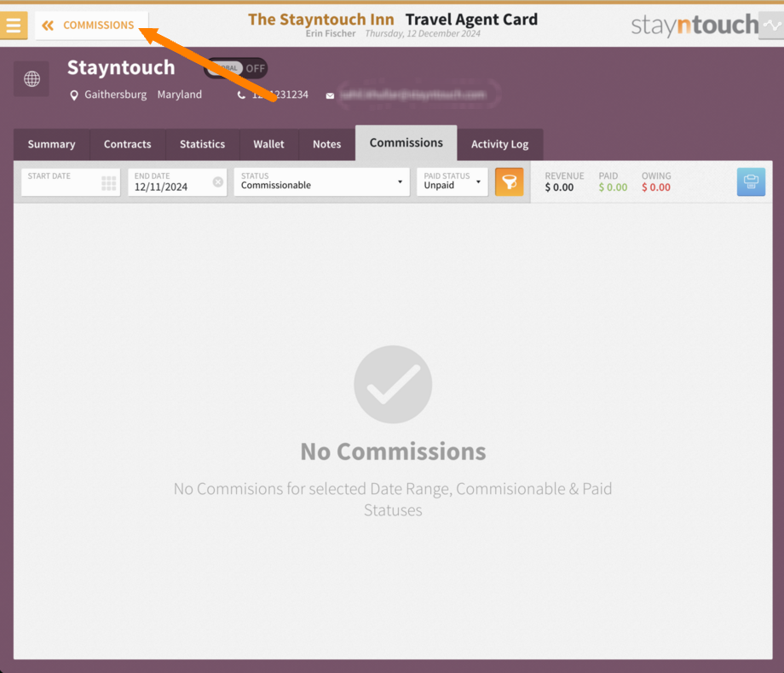Click the Owing $ 0.00 value
Viewport: 784px width, 673px height.
[x=656, y=187]
